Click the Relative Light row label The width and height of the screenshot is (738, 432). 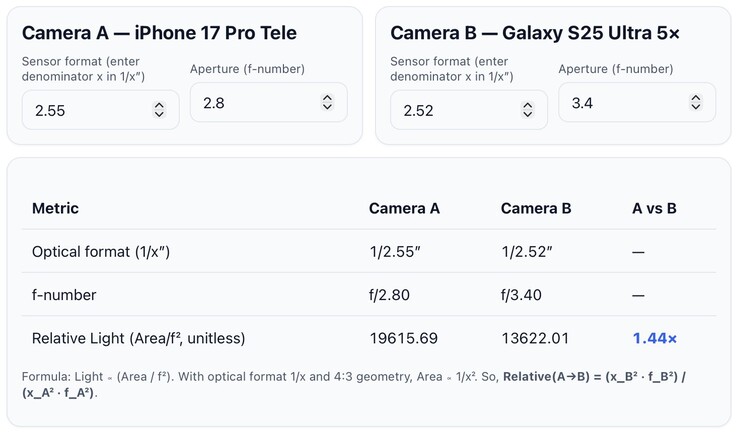[x=138, y=338]
